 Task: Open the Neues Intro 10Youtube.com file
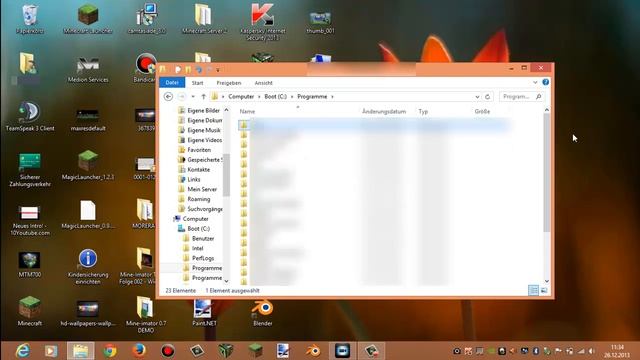tap(30, 220)
